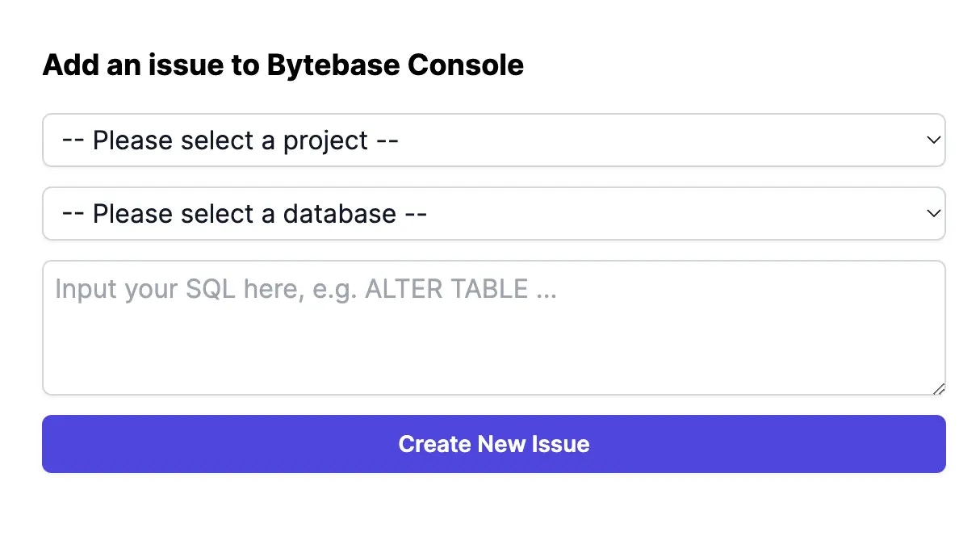Click the blank area inside the SQL box
Screen dimensions: 980x536
(492, 355)
